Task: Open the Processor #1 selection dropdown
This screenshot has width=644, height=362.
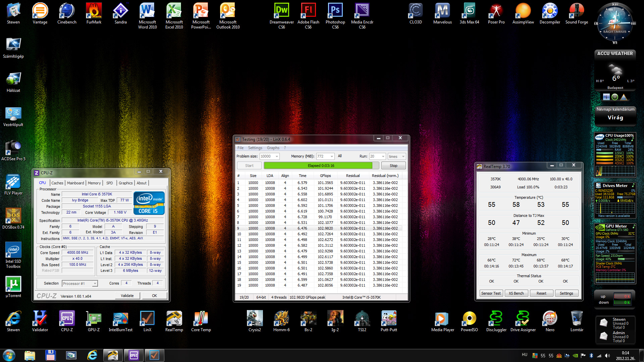Action: coord(95,284)
